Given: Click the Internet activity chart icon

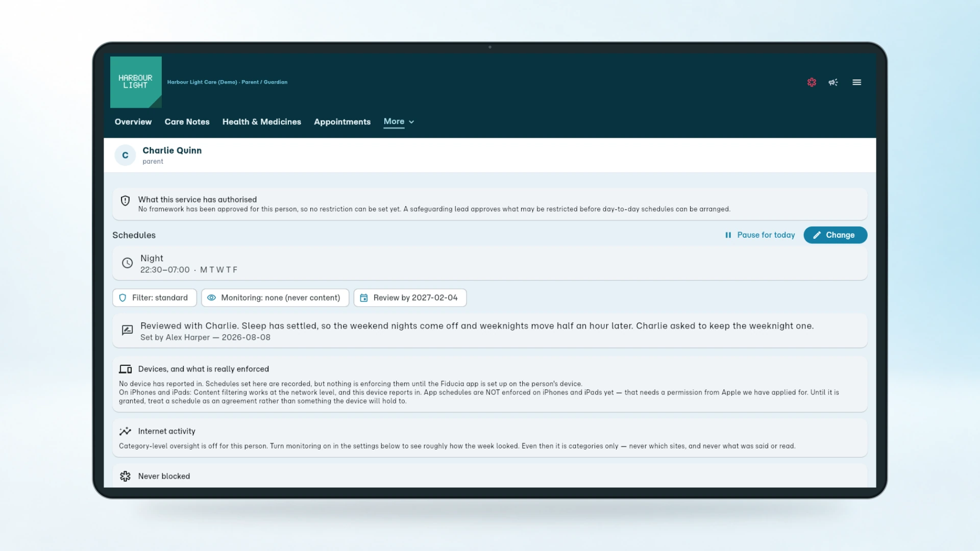Looking at the screenshot, I should point(125,432).
